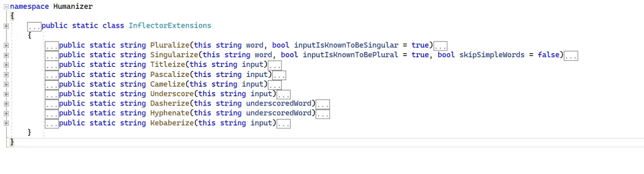Screen dimensions: 644x174
Task: Expand the Singularize method outlining node
Action: coord(6,55)
